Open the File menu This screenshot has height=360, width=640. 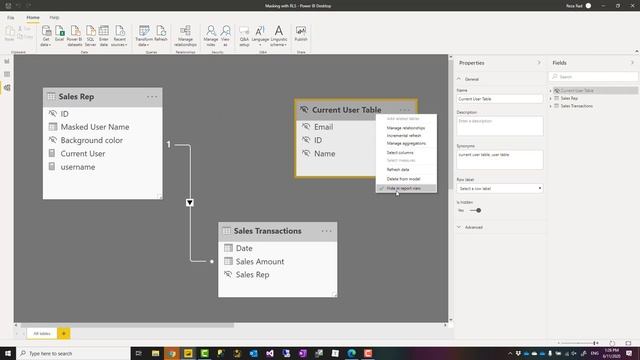pos(11,18)
